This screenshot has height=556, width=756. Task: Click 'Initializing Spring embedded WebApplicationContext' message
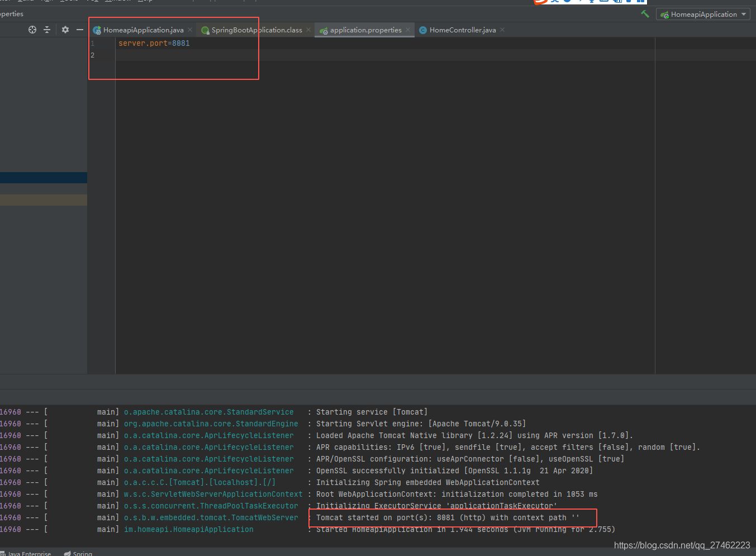point(427,483)
